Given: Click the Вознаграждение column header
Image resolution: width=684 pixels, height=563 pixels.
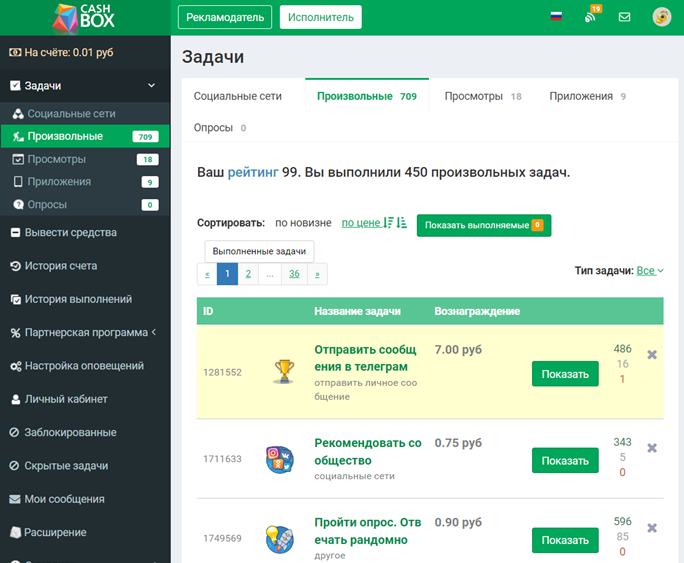Looking at the screenshot, I should pos(477,311).
